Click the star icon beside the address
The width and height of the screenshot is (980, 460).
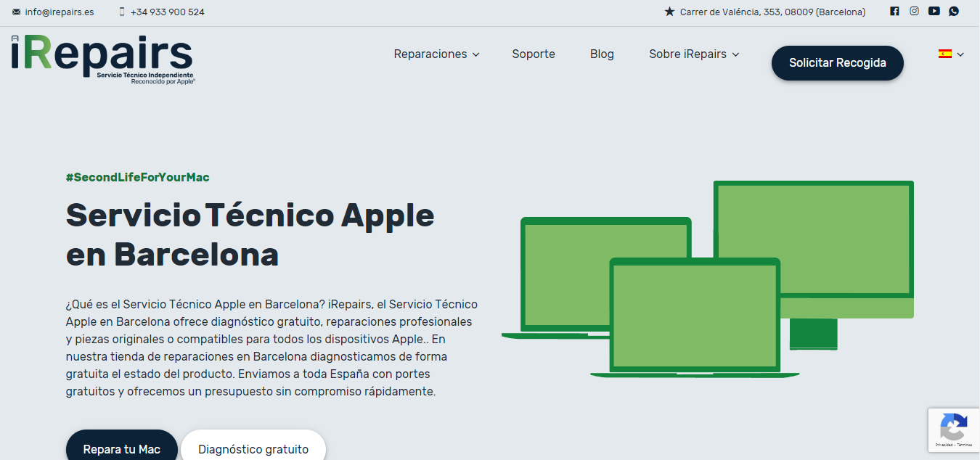pos(669,12)
